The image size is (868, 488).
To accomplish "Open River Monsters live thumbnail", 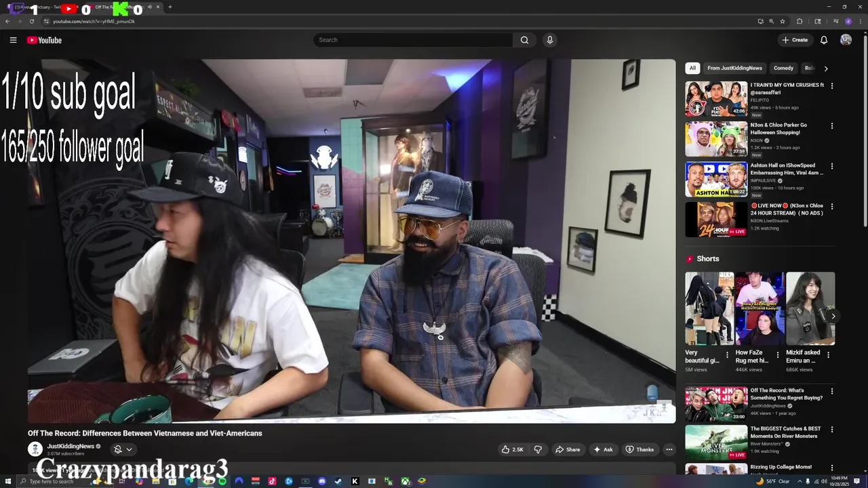I will (x=716, y=443).
